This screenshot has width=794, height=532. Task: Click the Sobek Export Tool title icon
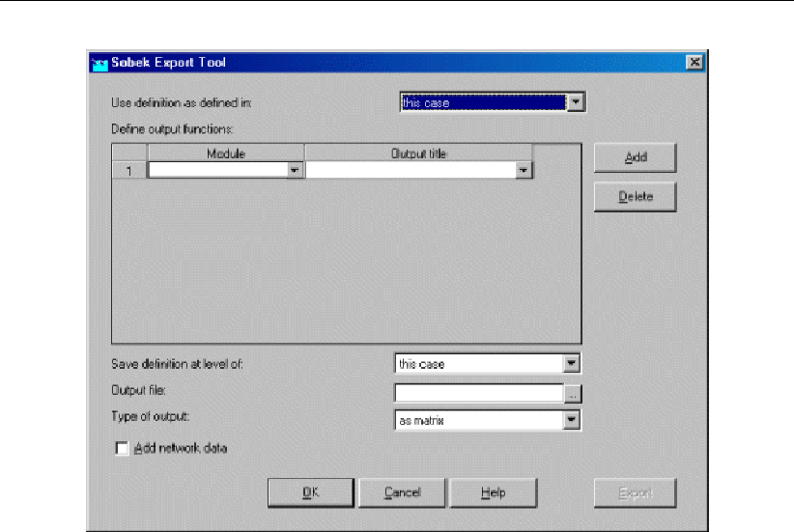coord(99,64)
